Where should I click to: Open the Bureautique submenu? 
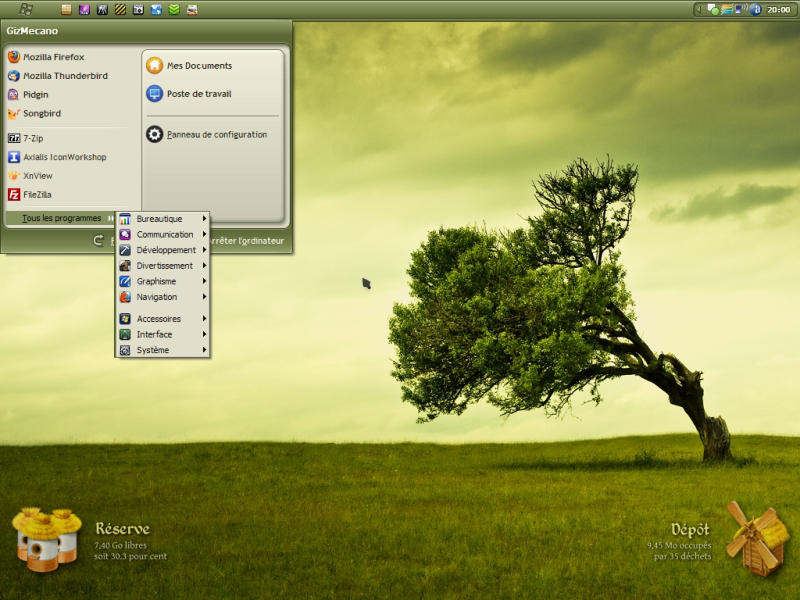coord(163,218)
